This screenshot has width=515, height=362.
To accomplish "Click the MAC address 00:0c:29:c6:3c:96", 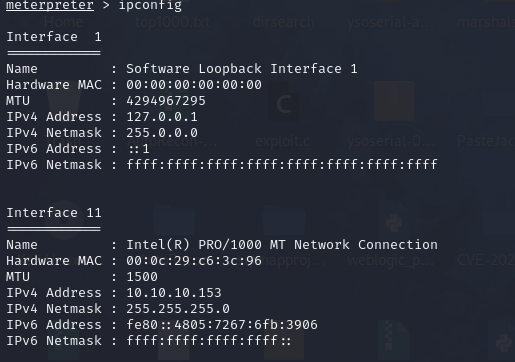I will (194, 261).
